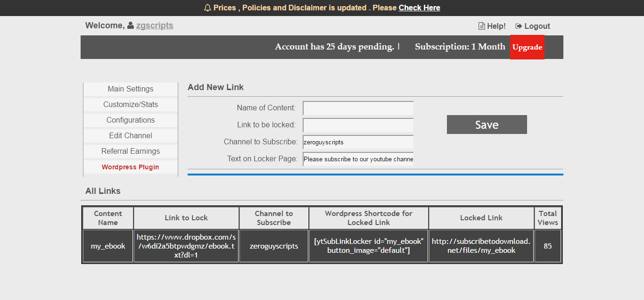Click the Text on Locker Page field
The image size is (644, 300).
tap(358, 159)
